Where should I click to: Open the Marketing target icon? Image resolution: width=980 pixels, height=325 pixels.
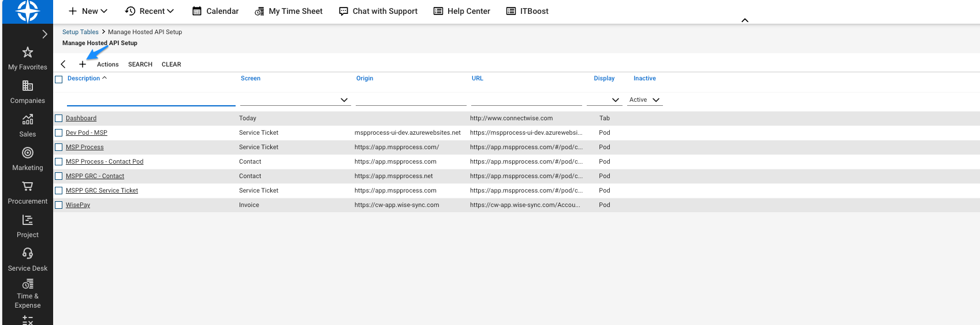coord(28,153)
